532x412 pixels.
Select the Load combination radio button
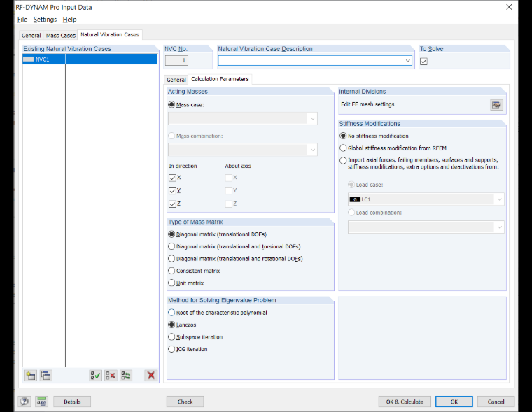351,213
